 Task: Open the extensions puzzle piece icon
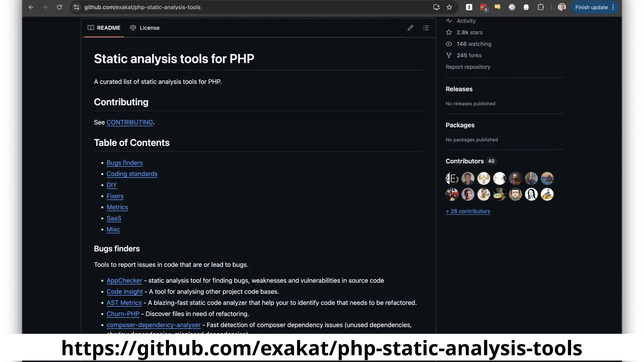point(541,7)
